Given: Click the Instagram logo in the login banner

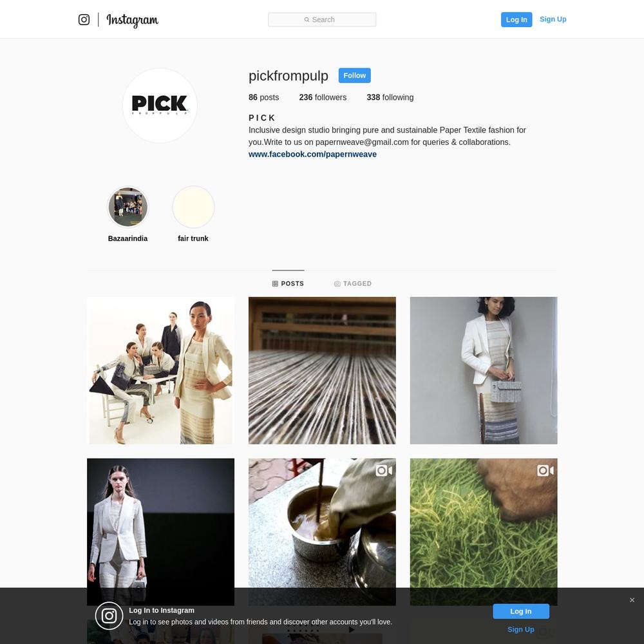Looking at the screenshot, I should coord(109,616).
